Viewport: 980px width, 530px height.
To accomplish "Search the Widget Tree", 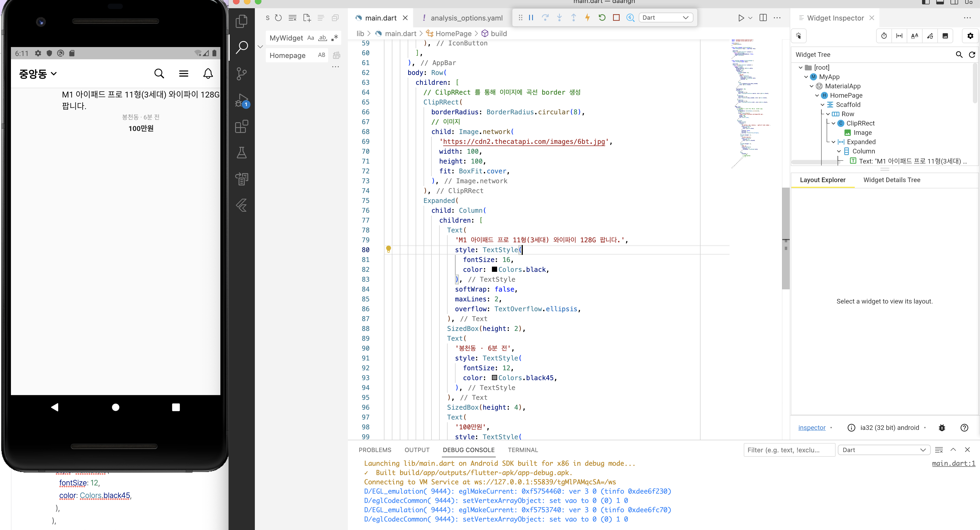I will point(959,55).
